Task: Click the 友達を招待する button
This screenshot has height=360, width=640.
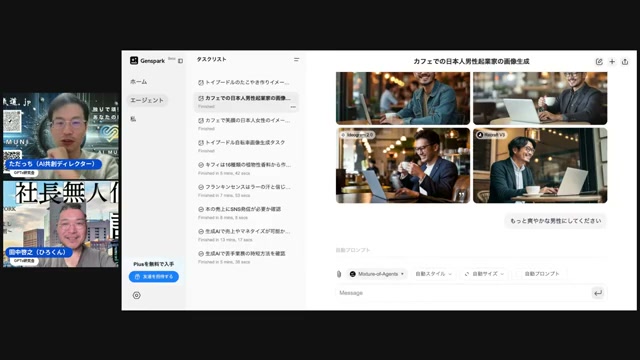Action: coord(154,277)
